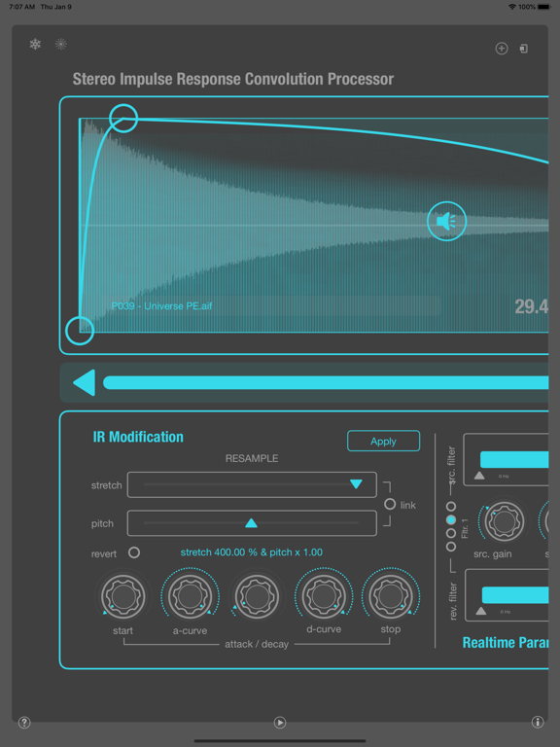Open help with the question mark icon
Screen dimensions: 560x747
point(24,723)
